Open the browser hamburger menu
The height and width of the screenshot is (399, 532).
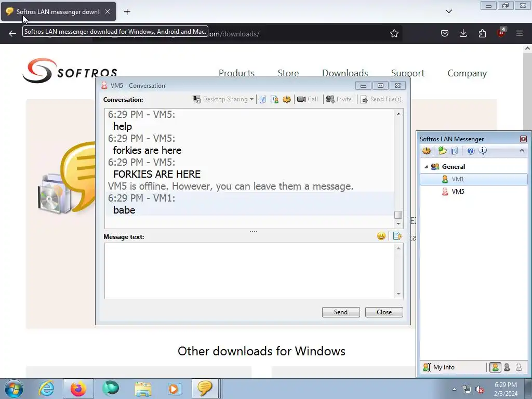[520, 33]
